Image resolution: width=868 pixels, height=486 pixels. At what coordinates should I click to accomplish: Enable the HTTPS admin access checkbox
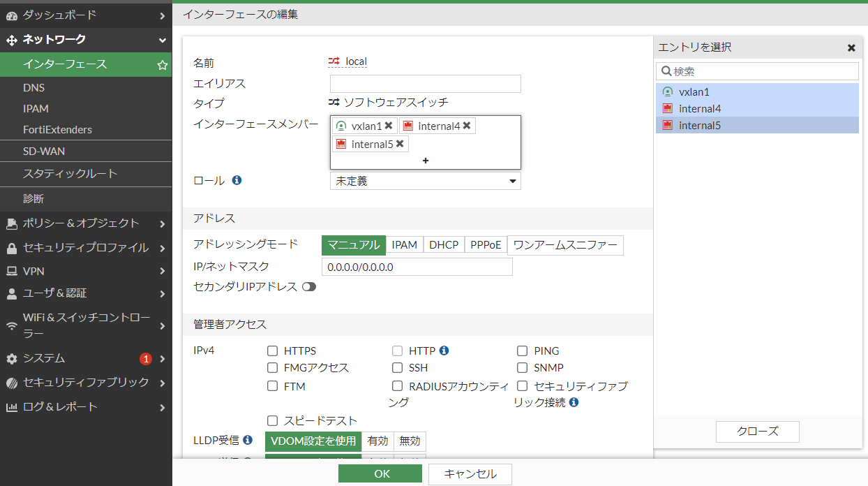coord(272,351)
